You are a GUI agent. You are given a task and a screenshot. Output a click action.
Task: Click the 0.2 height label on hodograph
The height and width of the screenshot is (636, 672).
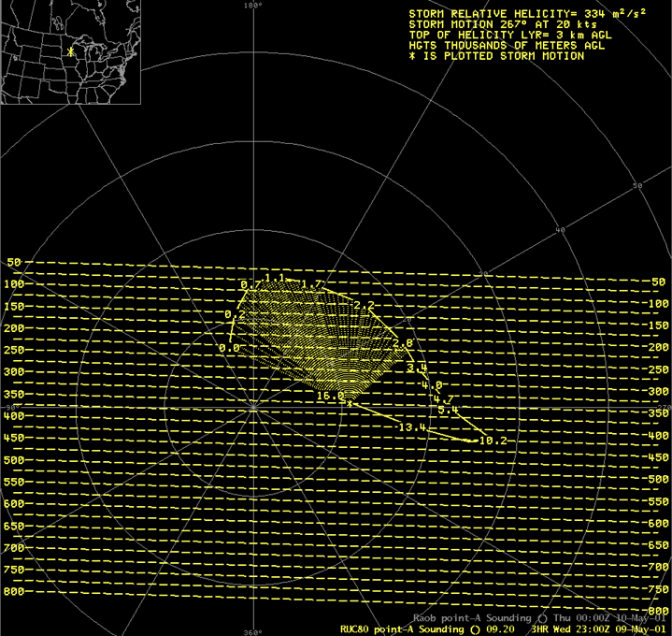click(x=235, y=315)
